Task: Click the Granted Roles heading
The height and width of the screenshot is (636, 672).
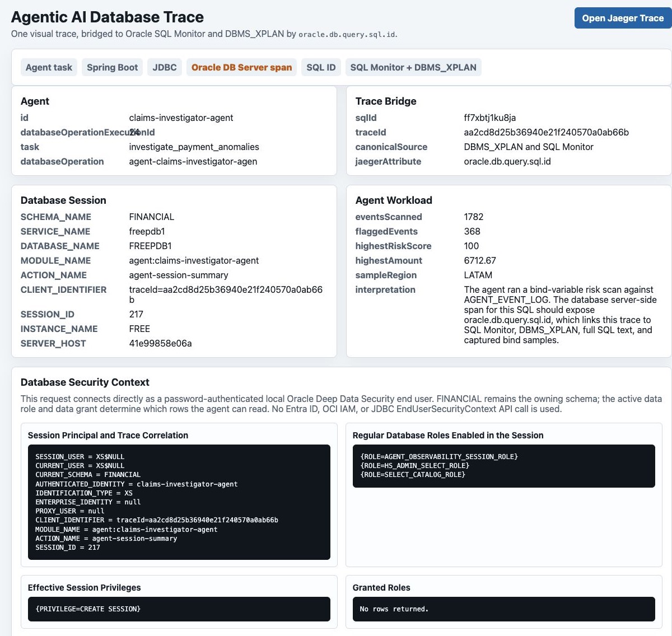Action: (x=381, y=587)
